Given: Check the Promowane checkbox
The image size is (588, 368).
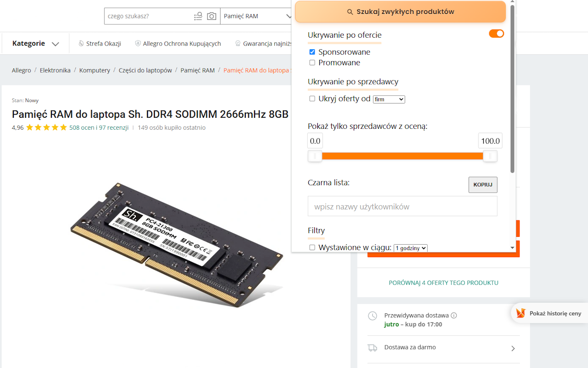Looking at the screenshot, I should point(312,63).
